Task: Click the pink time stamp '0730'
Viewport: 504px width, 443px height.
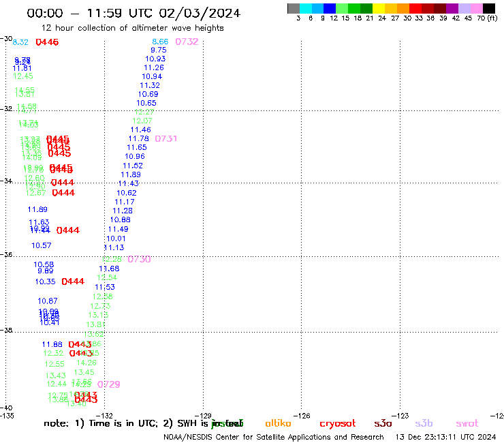Action: (139, 259)
